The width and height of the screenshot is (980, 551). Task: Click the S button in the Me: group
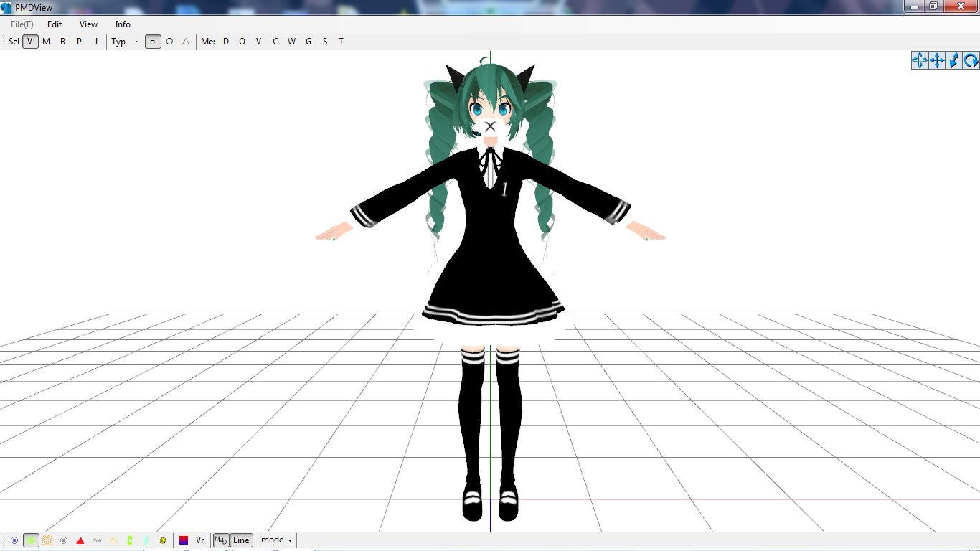[325, 42]
